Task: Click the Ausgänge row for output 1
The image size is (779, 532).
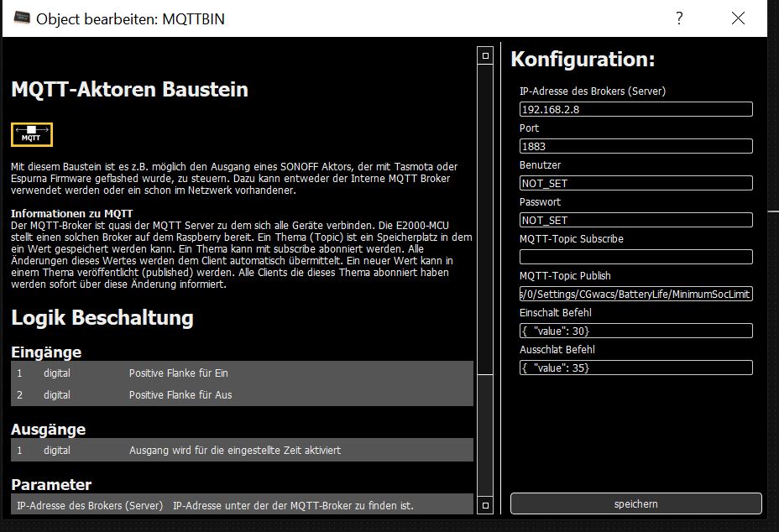Action: pos(242,451)
